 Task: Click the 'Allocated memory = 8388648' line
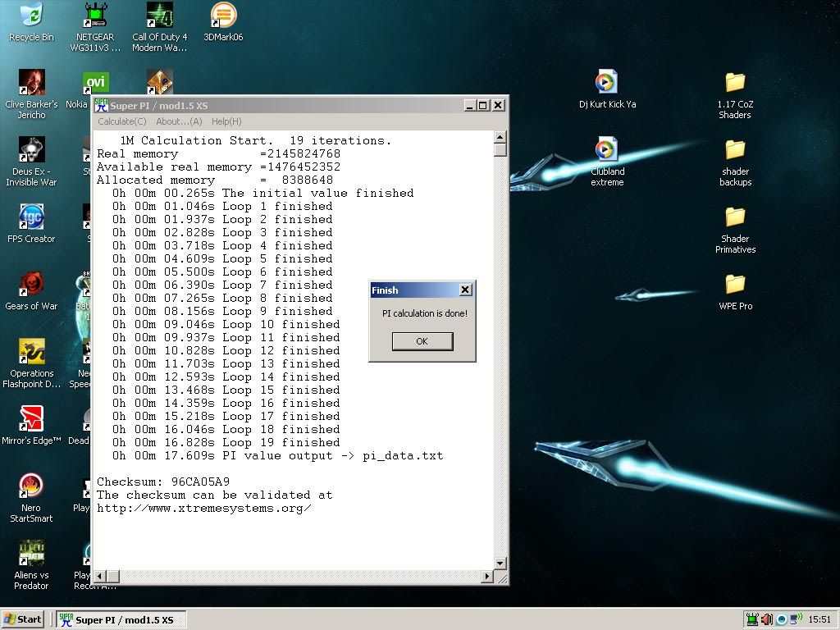coord(215,180)
